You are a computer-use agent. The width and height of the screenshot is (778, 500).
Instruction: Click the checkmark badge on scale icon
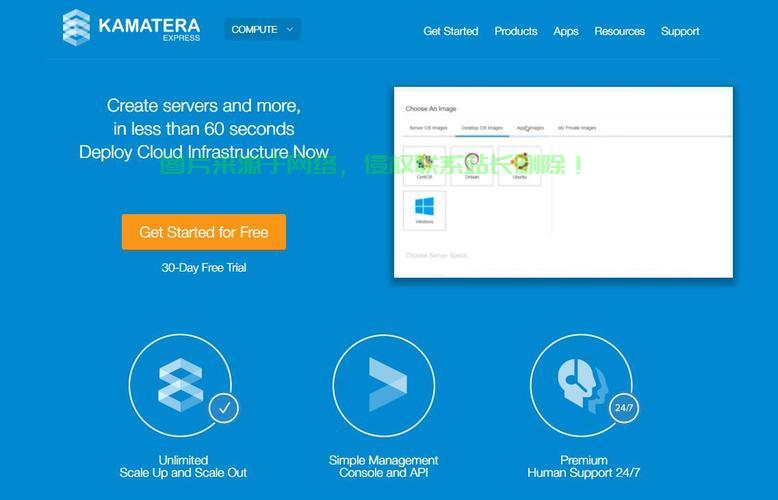point(224,408)
